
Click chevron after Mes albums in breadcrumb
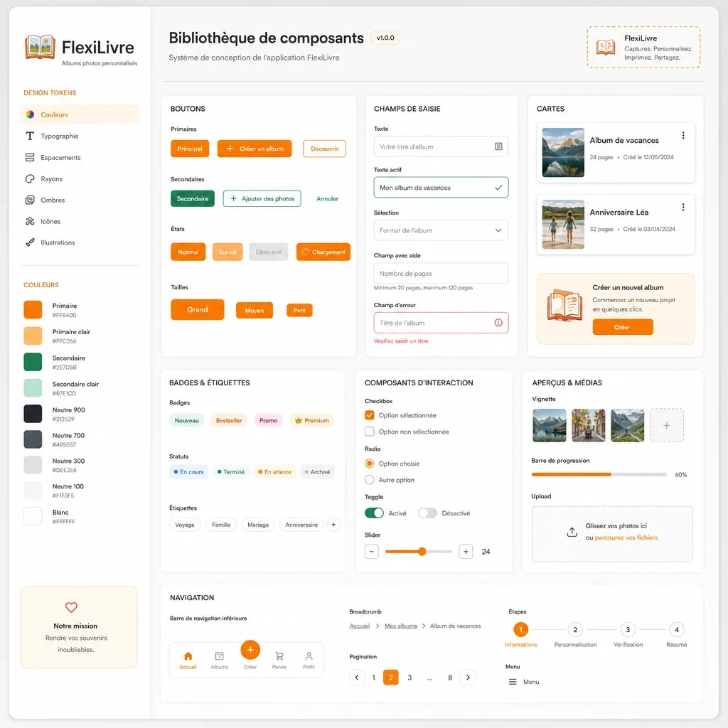(x=424, y=626)
